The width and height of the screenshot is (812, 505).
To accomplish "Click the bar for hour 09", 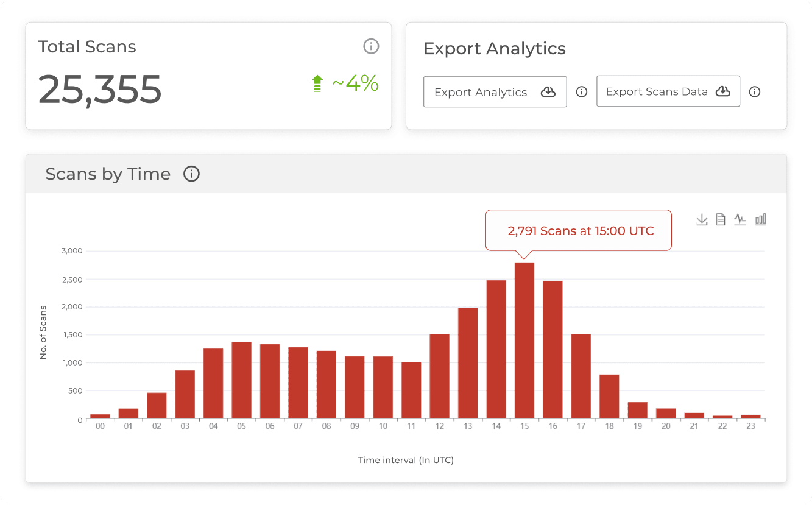I will (355, 387).
